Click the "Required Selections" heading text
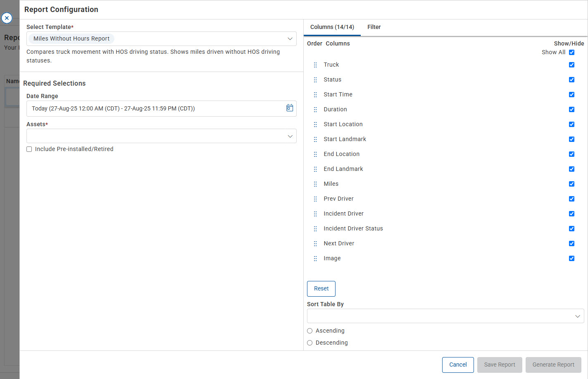Viewport: 588px width, 379px height. (55, 83)
